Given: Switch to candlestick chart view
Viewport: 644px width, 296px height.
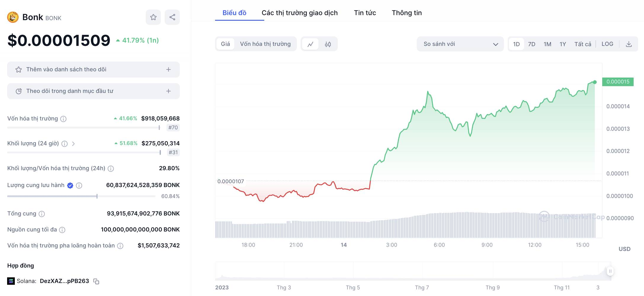Looking at the screenshot, I should [328, 44].
